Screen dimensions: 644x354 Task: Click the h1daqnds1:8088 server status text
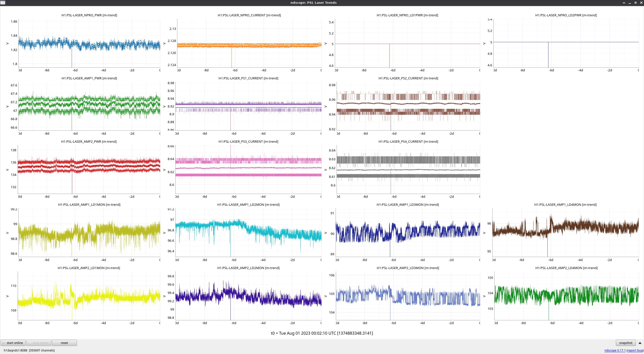click(15, 350)
